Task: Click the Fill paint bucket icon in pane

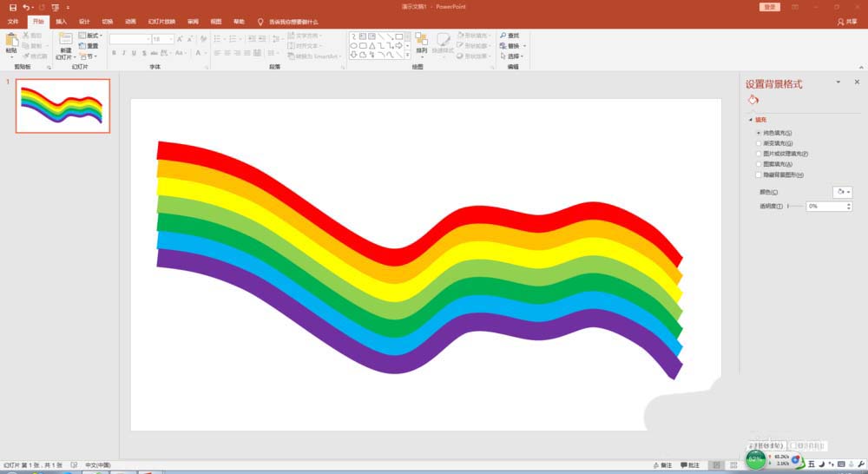Action: point(753,101)
